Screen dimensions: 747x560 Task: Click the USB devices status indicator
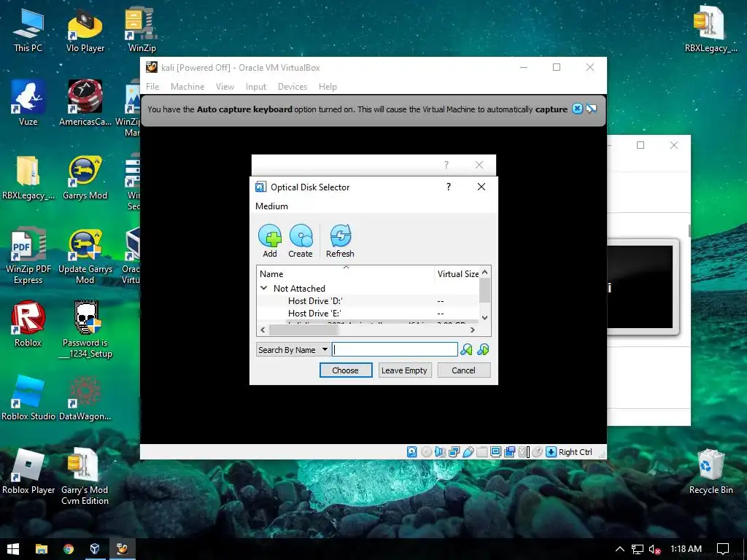pos(468,452)
